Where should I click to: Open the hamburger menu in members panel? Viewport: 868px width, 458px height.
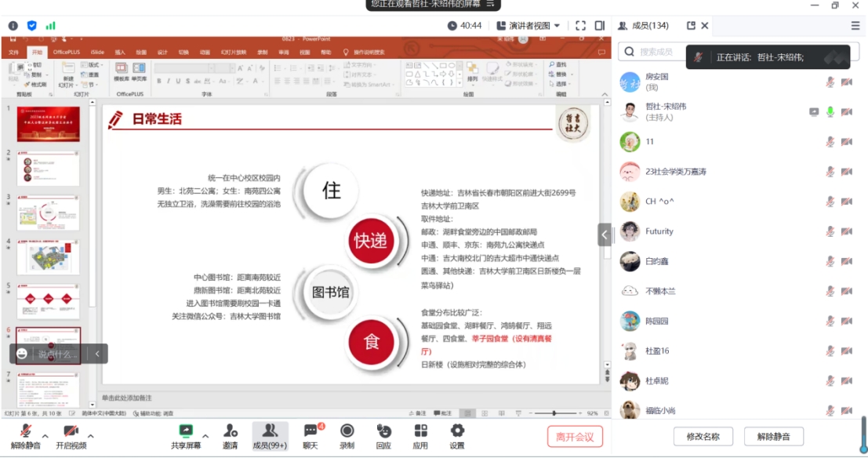click(855, 26)
